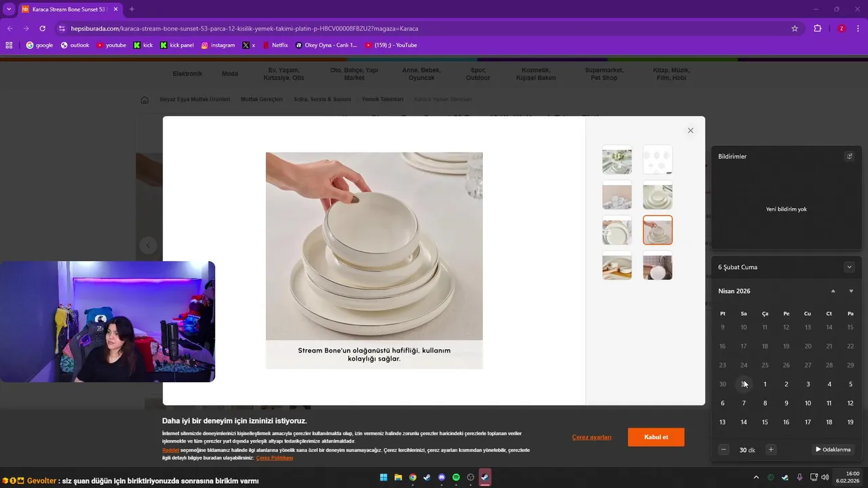Select day 8 in the calendar

tap(765, 403)
